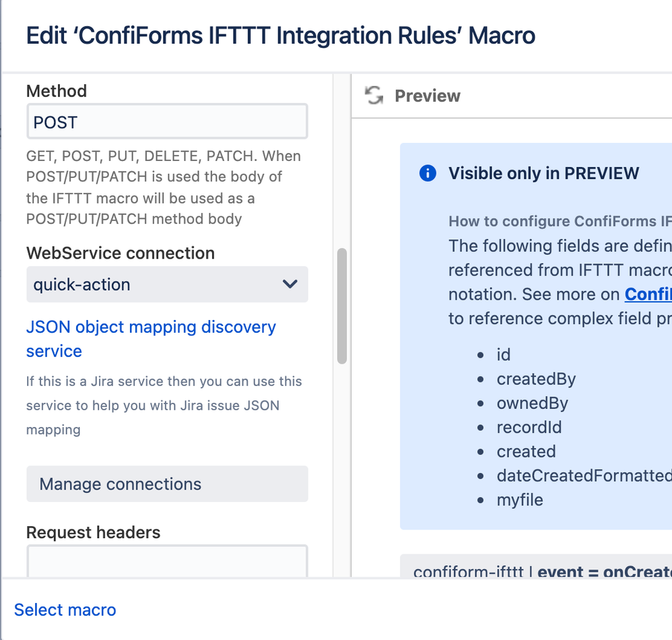Click the Select macro link
Viewport: 672px width, 640px height.
coord(65,610)
